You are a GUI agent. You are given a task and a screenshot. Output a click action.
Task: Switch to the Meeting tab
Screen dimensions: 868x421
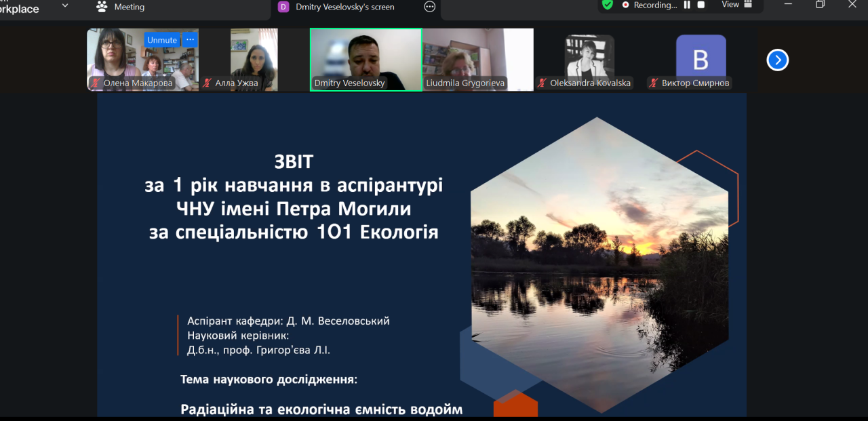point(121,7)
